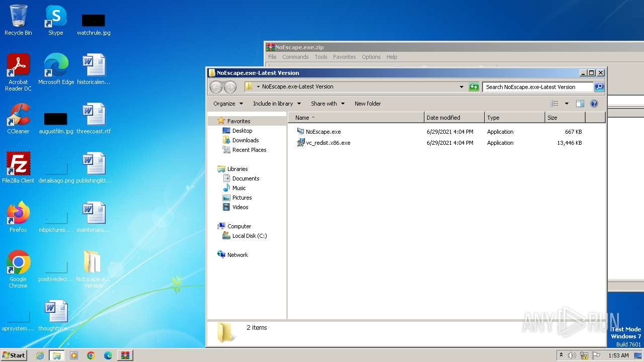Open Pictures library in sidebar
The width and height of the screenshot is (644, 362).
242,198
